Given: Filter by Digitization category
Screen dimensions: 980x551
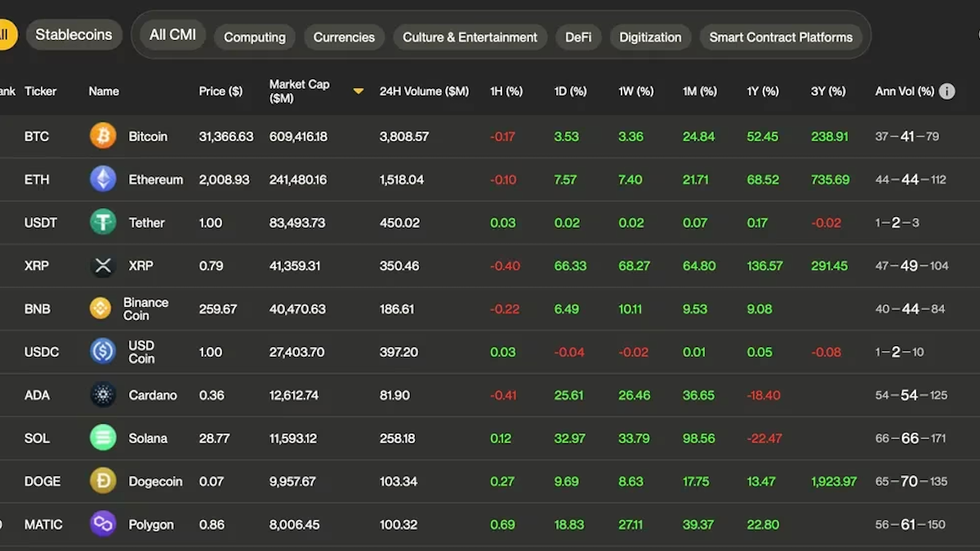Looking at the screenshot, I should click(650, 37).
